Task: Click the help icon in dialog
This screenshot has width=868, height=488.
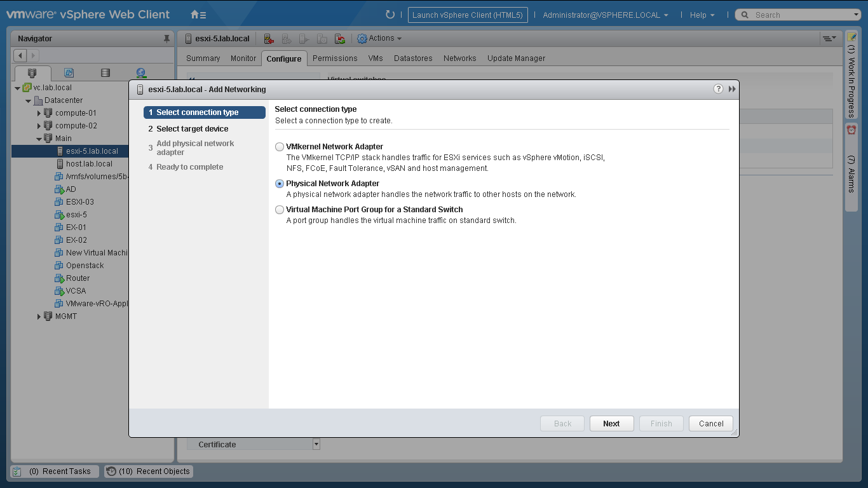Action: coord(718,89)
